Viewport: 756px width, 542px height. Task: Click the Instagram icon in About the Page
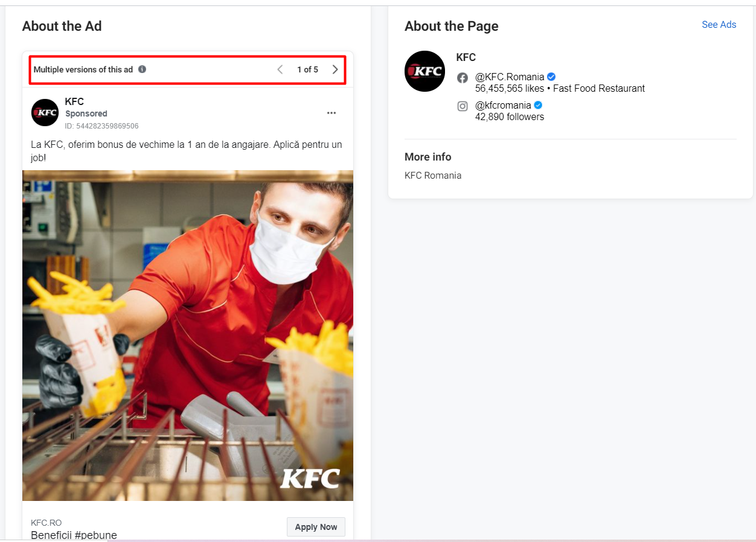(x=463, y=106)
